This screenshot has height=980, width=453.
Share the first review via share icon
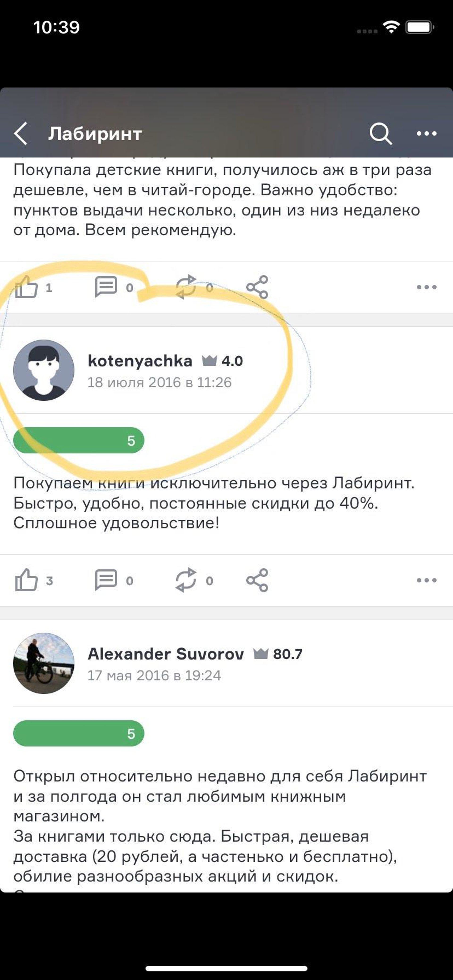coord(257,287)
